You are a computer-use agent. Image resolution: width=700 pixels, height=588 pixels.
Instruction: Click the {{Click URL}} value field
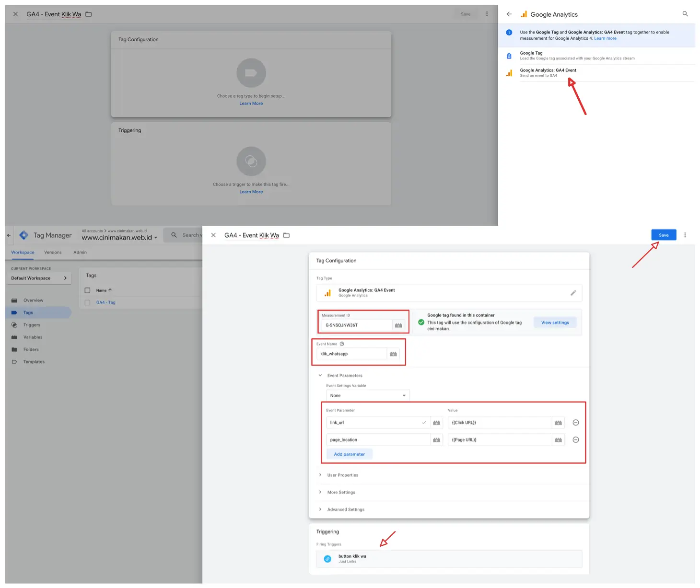click(x=500, y=423)
